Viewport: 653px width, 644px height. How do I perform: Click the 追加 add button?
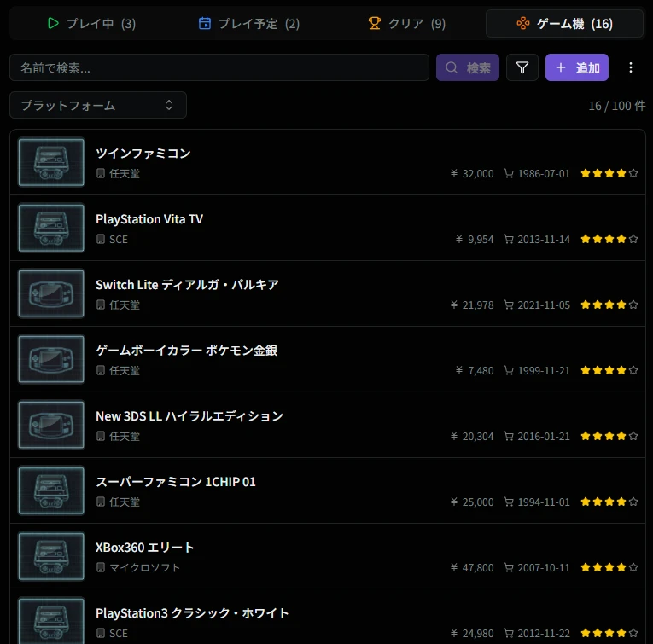[577, 67]
